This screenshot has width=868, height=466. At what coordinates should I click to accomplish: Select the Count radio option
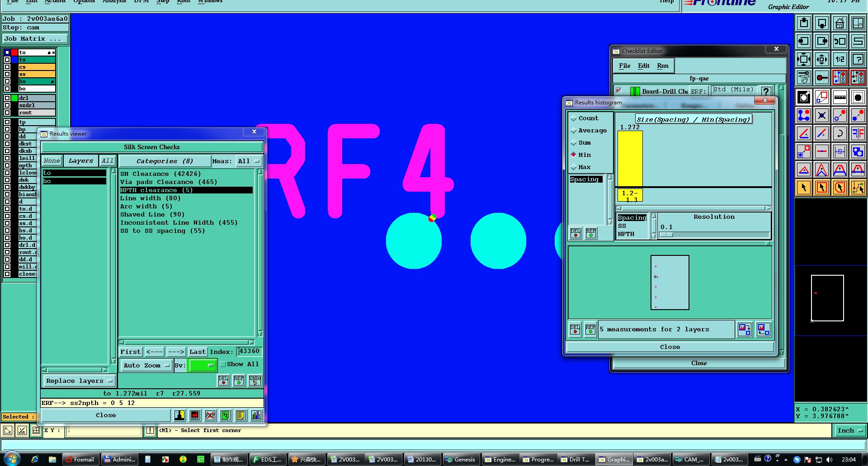pos(585,118)
